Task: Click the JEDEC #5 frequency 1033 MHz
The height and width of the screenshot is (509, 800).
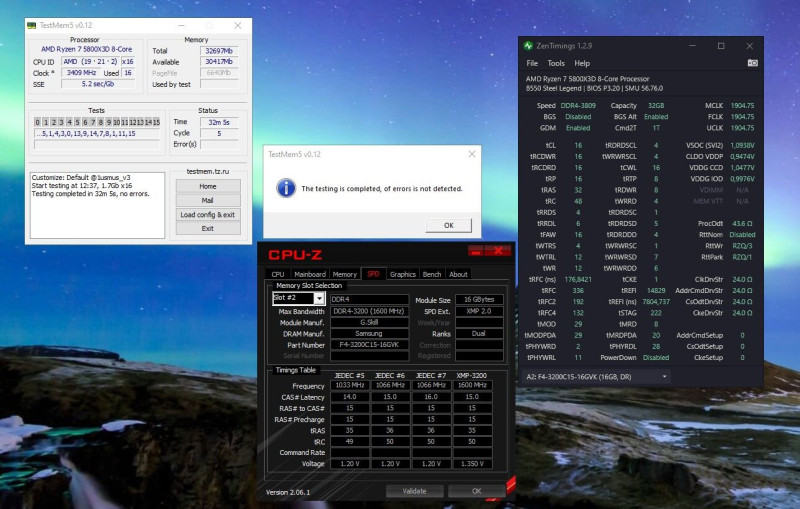Action: [x=349, y=385]
